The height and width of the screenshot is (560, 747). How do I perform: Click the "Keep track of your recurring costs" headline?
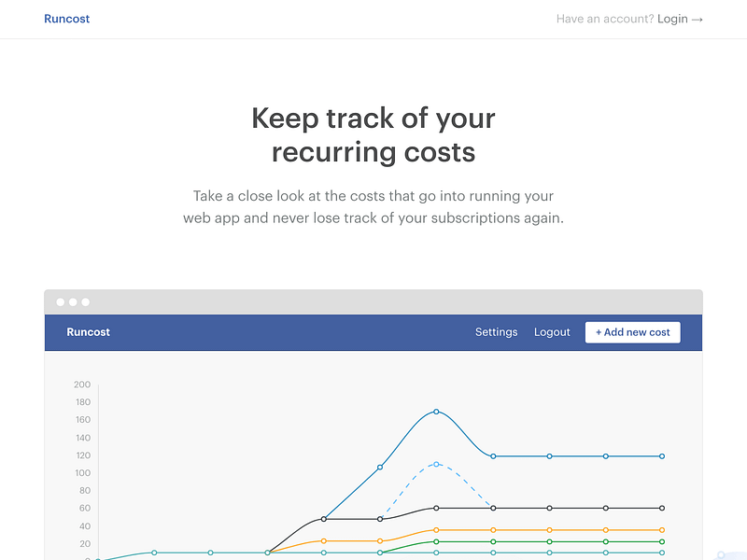373,135
